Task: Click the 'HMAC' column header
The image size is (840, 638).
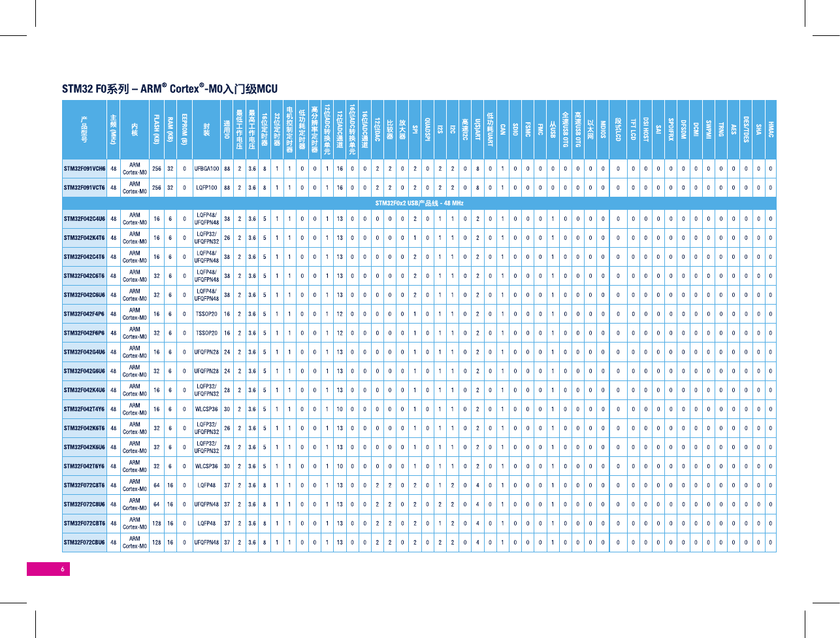Action: tap(771, 129)
